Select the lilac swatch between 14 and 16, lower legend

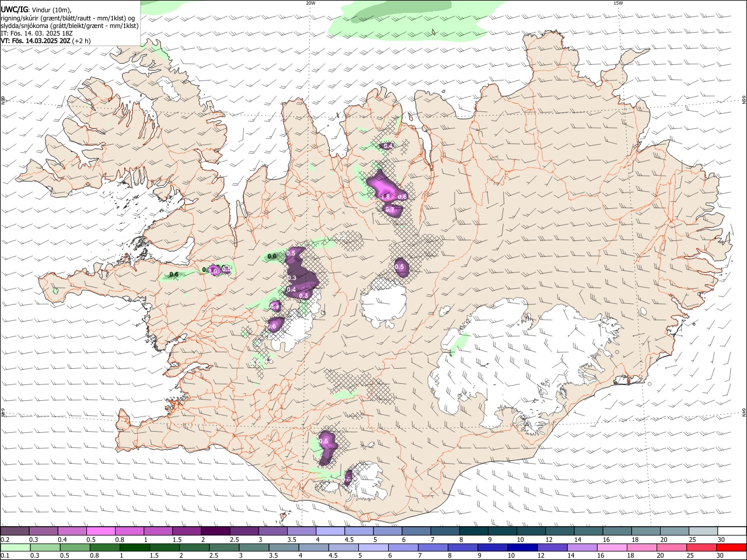pyautogui.click(x=582, y=548)
